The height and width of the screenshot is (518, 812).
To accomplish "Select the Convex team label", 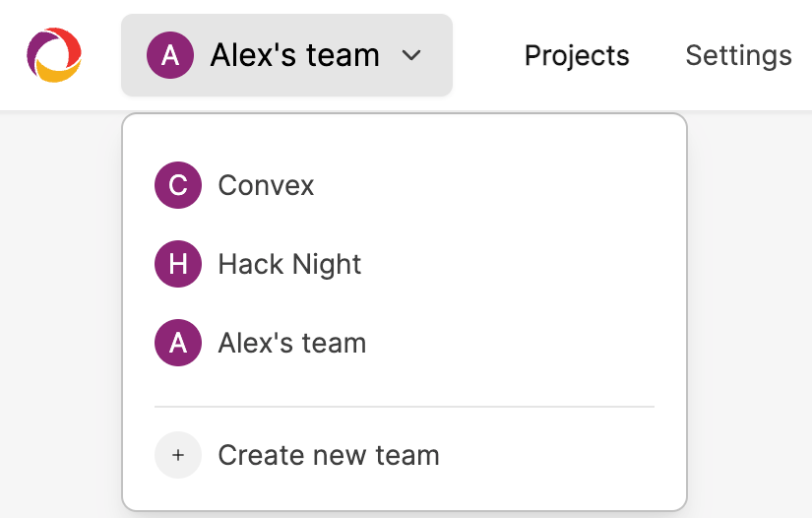I will [x=266, y=185].
